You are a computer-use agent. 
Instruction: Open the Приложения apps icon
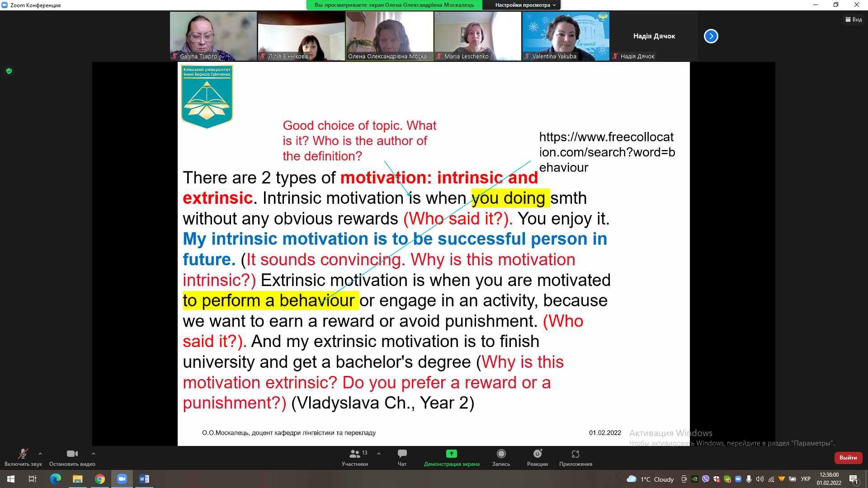[x=575, y=454]
